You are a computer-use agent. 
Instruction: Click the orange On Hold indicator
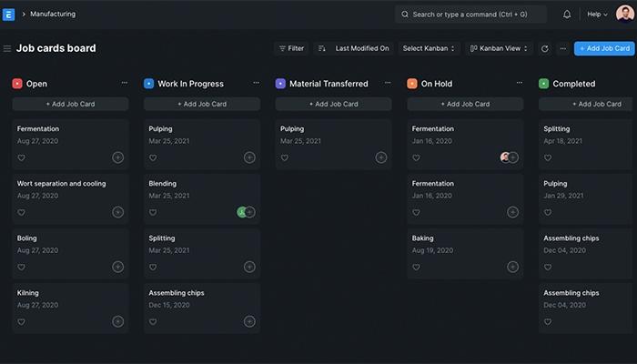pos(412,84)
